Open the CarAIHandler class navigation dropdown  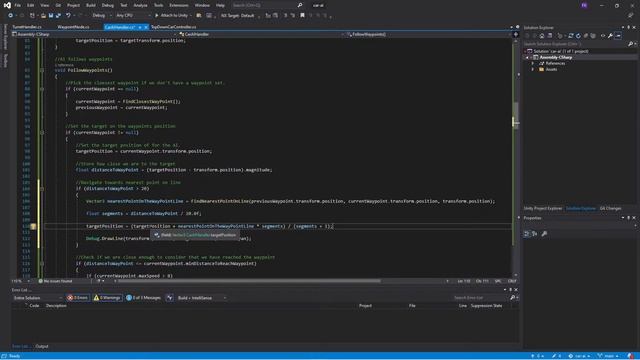pyautogui.click(x=260, y=34)
